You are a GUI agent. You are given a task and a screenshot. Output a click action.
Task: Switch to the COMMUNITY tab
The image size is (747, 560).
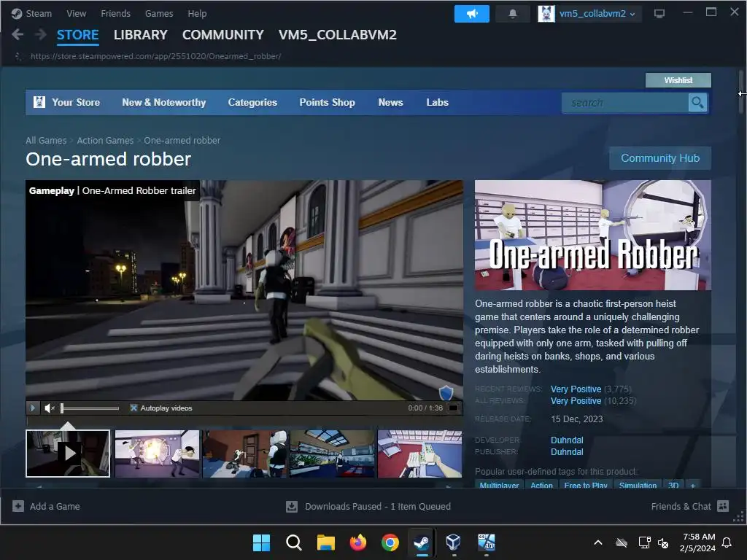tap(223, 35)
